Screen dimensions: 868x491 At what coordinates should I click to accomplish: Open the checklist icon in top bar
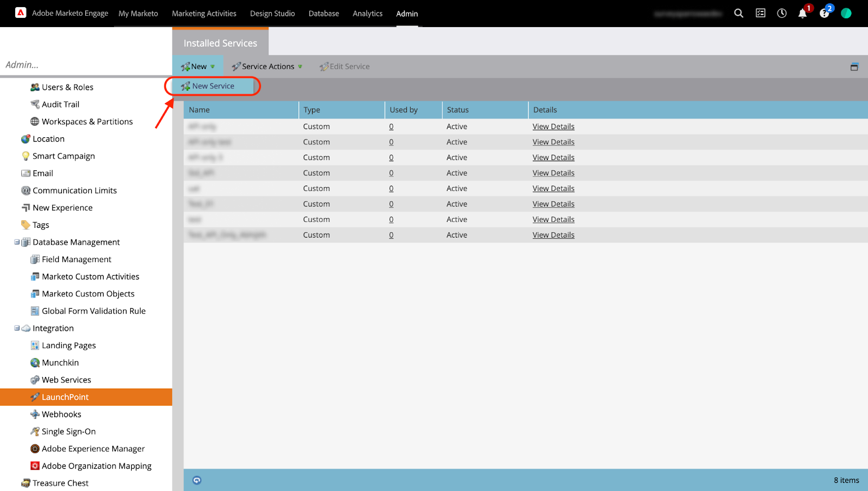coord(761,13)
